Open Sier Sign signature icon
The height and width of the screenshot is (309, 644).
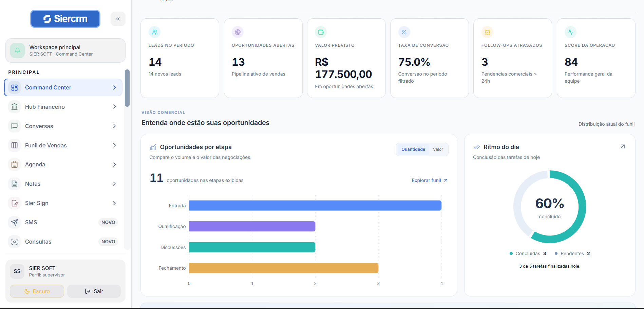[14, 203]
